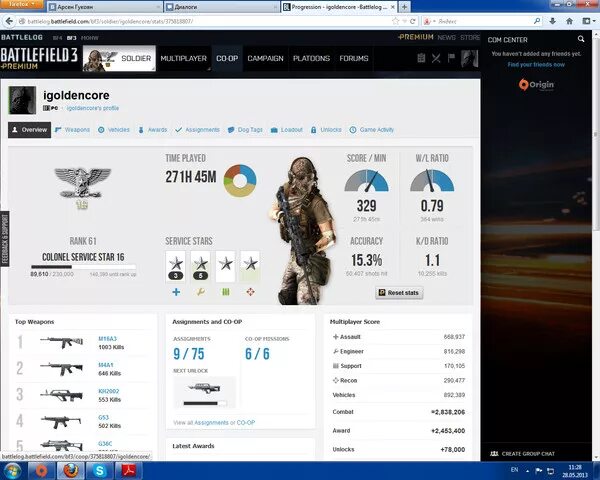Expand the Multiplayer menu corner arrow

point(209,69)
